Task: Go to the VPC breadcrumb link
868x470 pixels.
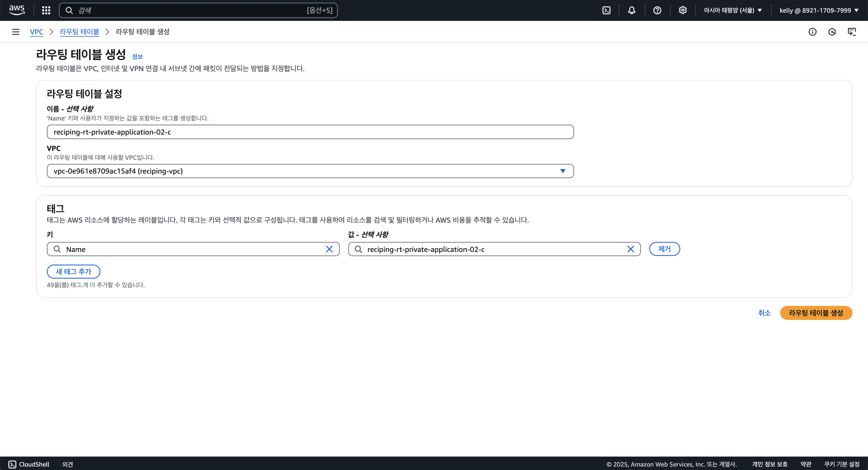Action: coord(36,32)
